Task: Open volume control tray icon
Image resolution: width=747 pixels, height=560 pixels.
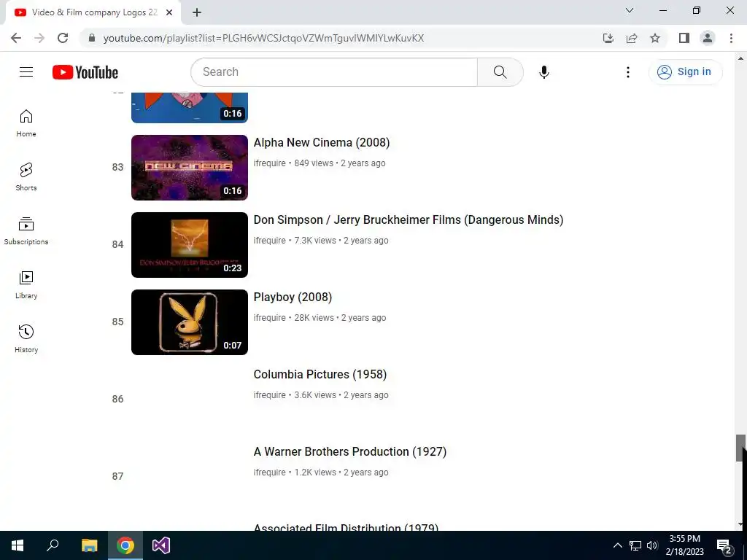Action: click(x=652, y=545)
